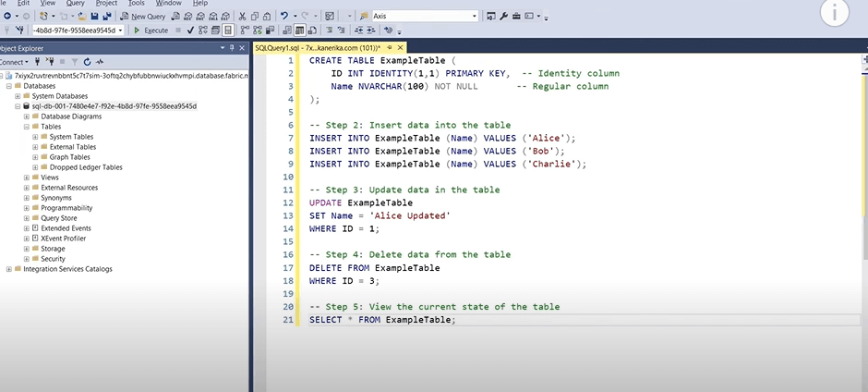The image size is (868, 392).
Task: Click the Paste clipboard icon
Action: click(267, 16)
